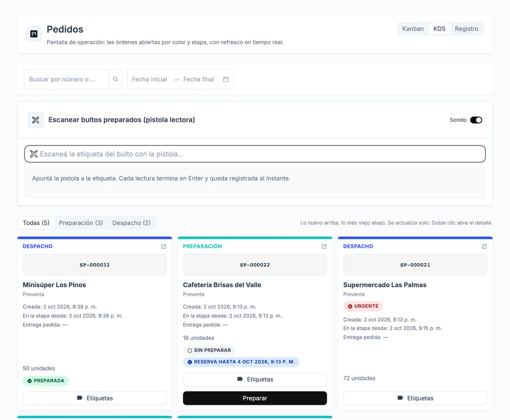Focus the Buscar por número search field
Image resolution: width=510 pixels, height=420 pixels.
tap(67, 79)
